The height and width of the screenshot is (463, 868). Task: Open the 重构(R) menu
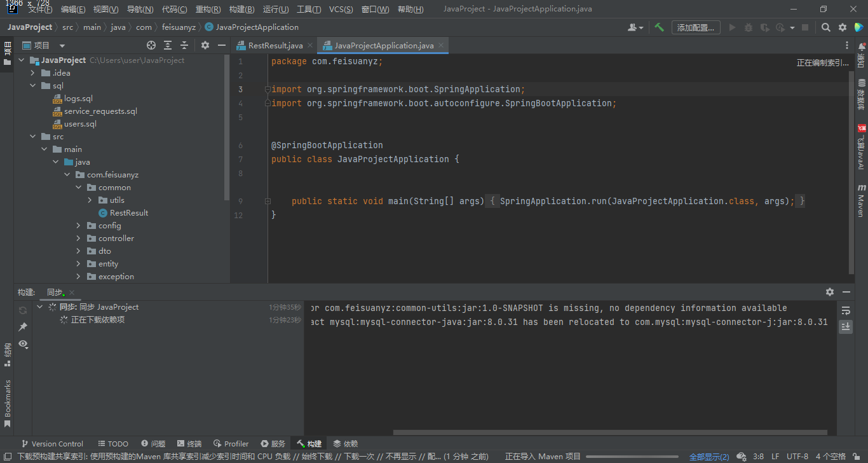pos(208,10)
